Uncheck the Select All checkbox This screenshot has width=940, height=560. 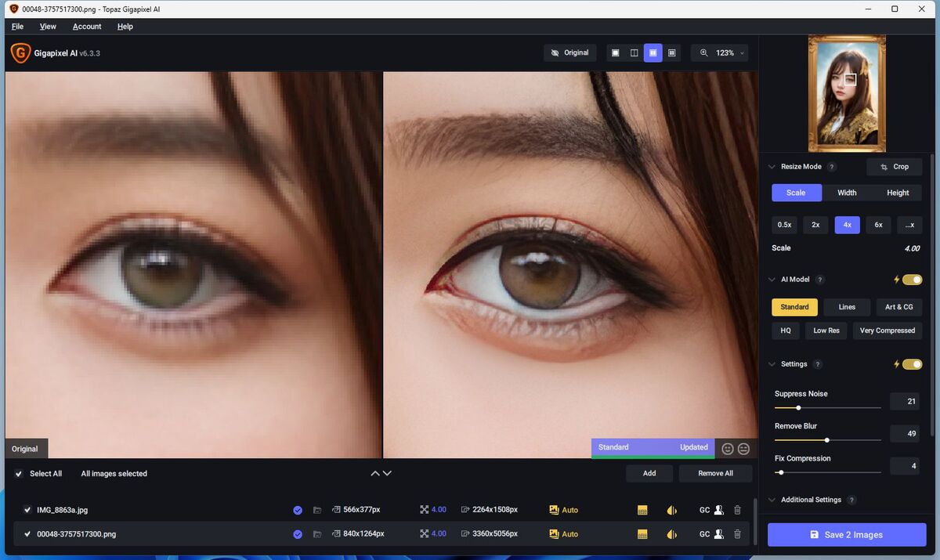tap(19, 474)
